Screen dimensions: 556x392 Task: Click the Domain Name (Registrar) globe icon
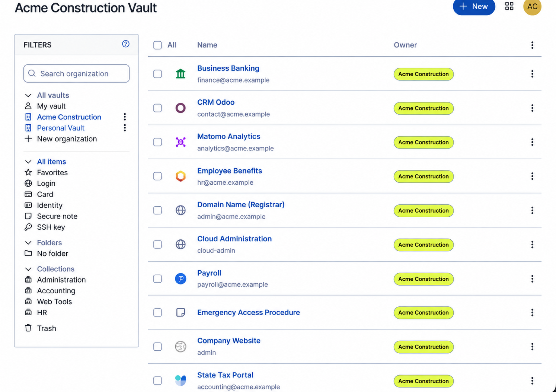point(180,210)
